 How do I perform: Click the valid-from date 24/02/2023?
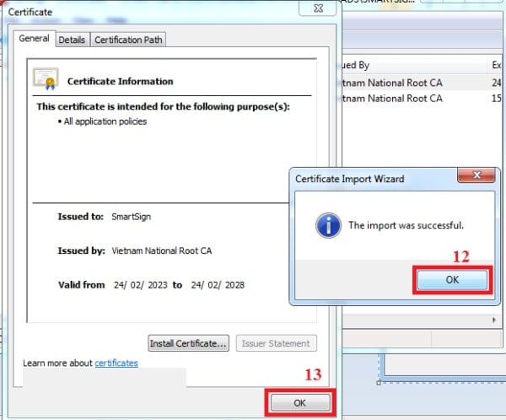(140, 285)
